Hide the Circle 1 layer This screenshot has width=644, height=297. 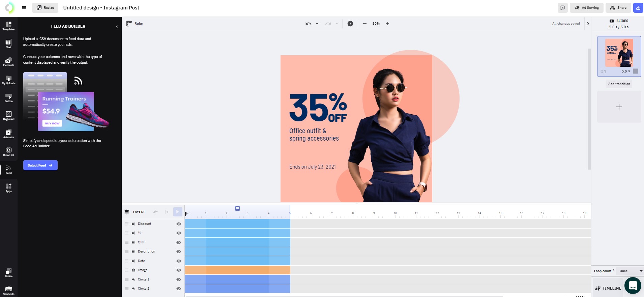179,279
